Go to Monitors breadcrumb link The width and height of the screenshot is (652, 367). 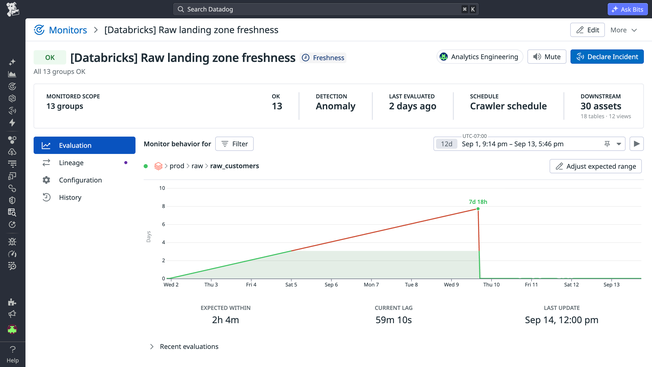(68, 30)
